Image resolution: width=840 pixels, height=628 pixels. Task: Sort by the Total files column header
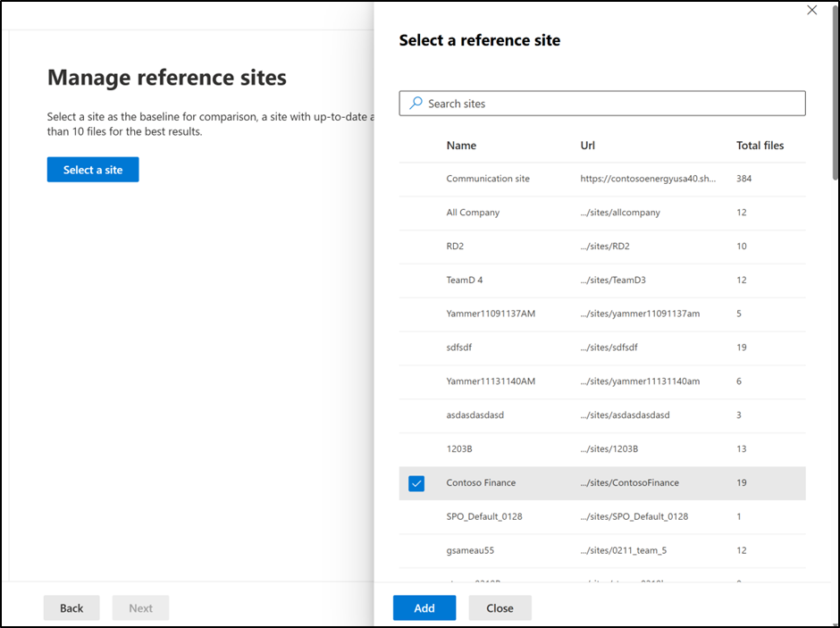760,146
